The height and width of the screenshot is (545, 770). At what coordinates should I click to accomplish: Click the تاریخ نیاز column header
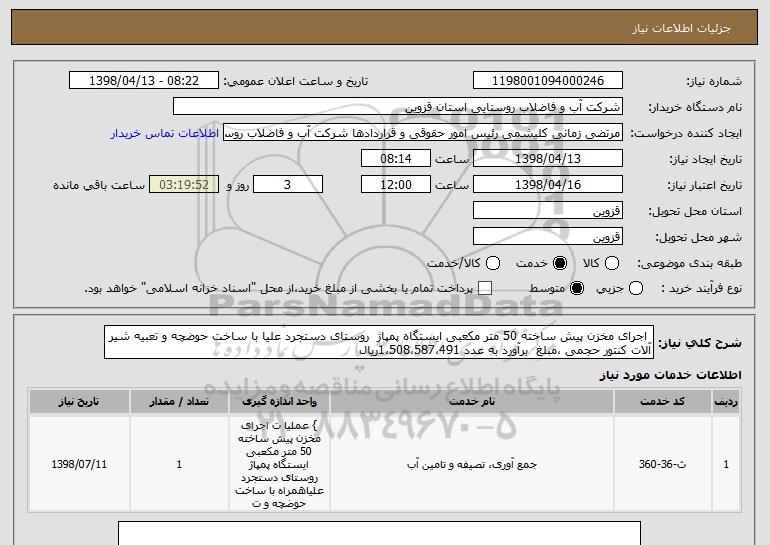click(79, 402)
